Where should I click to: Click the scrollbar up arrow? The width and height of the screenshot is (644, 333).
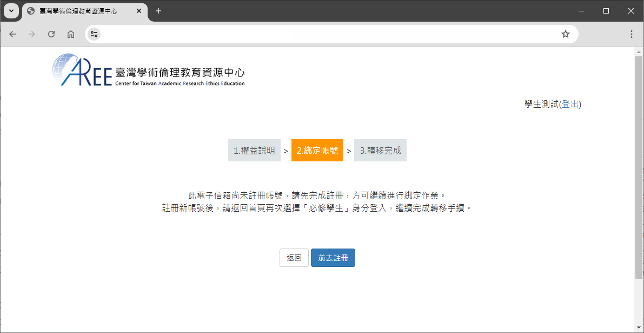[x=639, y=52]
